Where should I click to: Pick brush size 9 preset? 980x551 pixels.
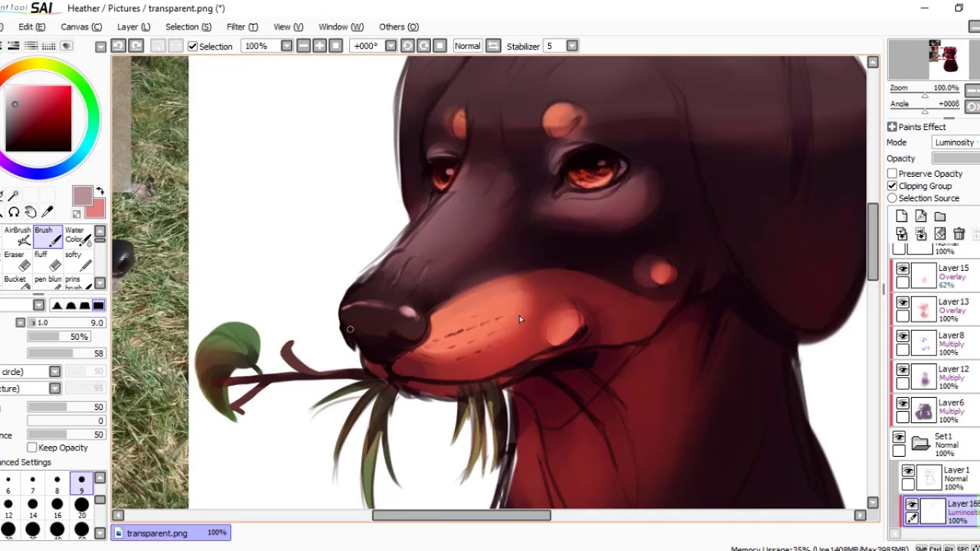[81, 484]
